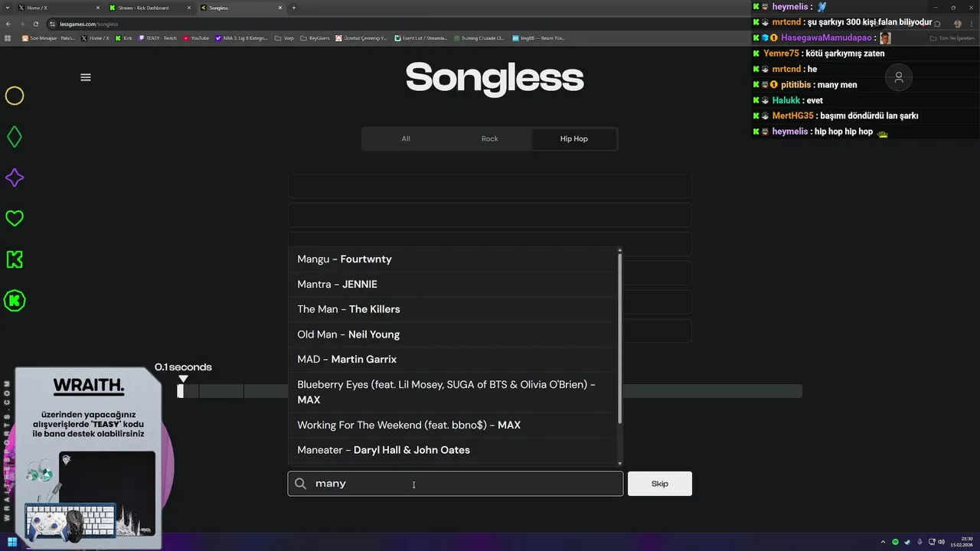The image size is (980, 551).
Task: Click the song playback progress bar
Action: click(490, 391)
